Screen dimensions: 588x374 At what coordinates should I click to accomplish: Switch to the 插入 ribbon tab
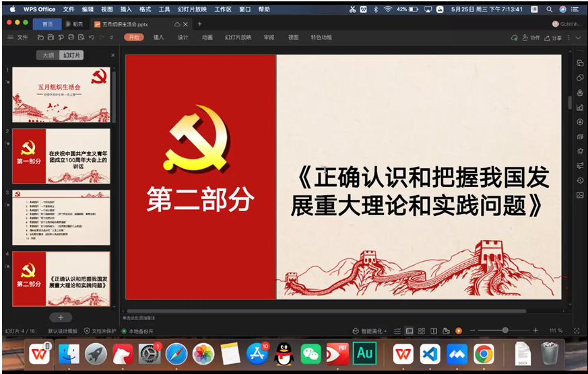tap(159, 38)
